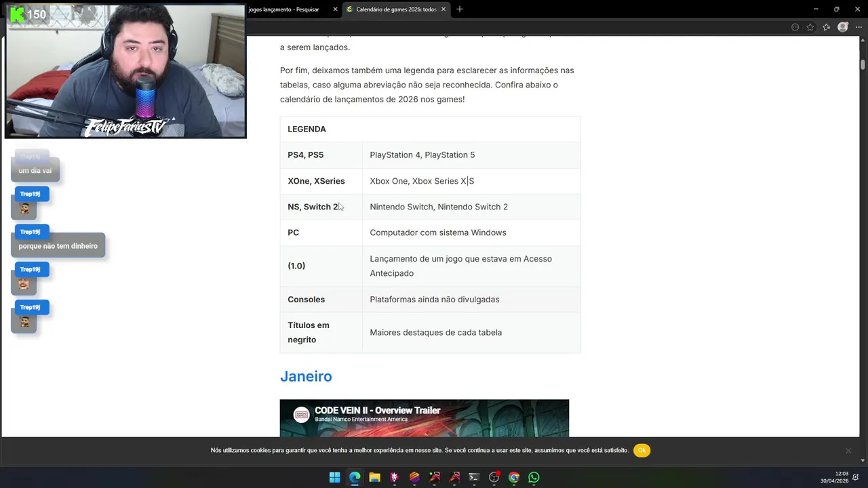
Task: Play the CODE VEIN II Overview Trailer video
Action: [425, 418]
